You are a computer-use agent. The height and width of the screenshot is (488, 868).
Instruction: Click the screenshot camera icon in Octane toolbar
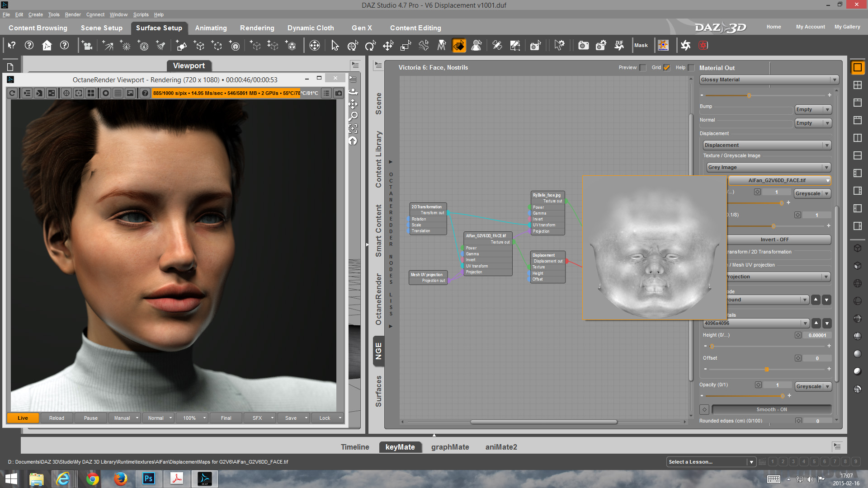pos(339,93)
